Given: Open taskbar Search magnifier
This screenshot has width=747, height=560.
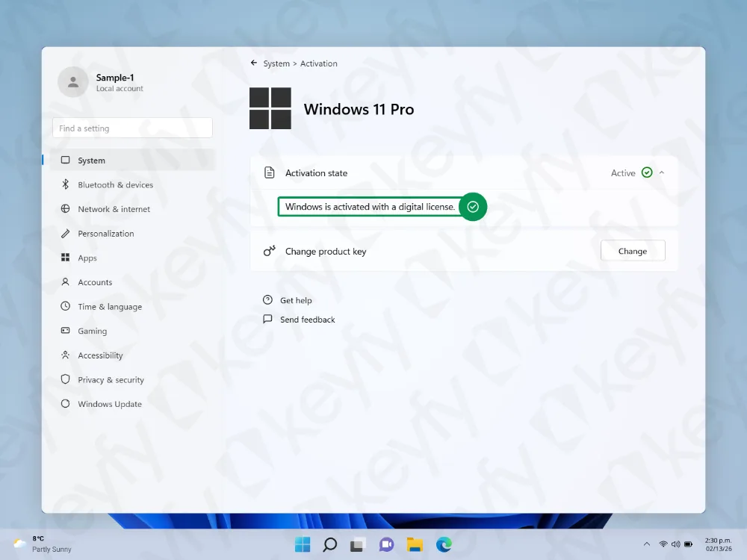Looking at the screenshot, I should (329, 544).
